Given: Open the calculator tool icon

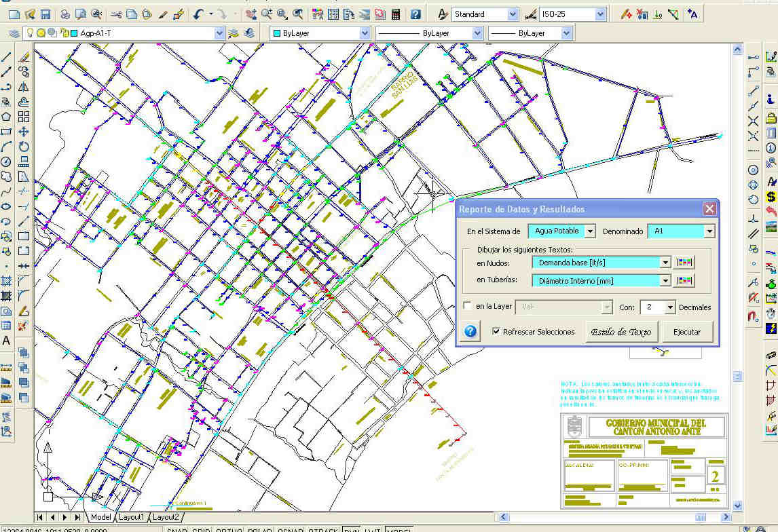Looking at the screenshot, I should [x=395, y=14].
